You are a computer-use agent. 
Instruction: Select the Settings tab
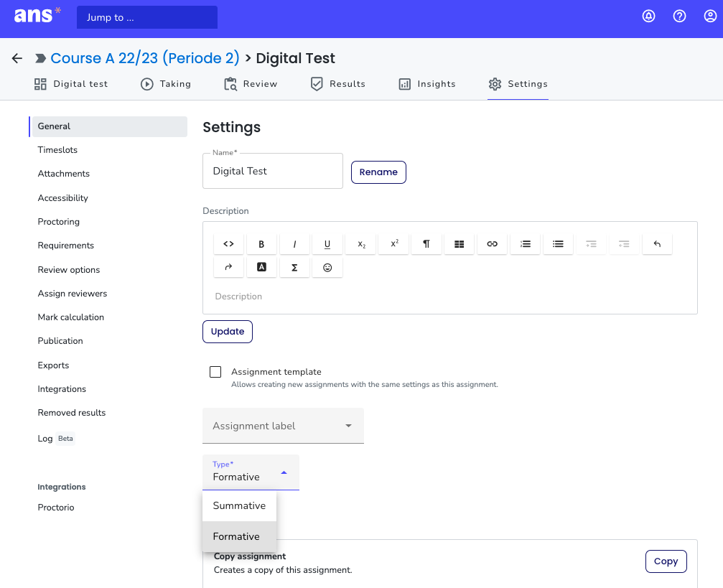tap(518, 84)
